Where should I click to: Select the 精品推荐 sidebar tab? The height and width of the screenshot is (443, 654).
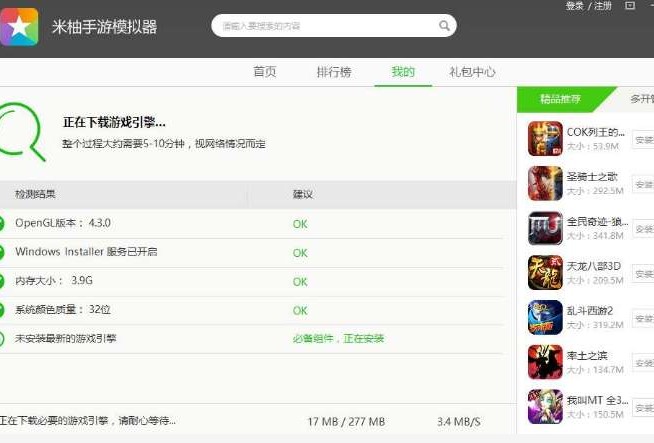pyautogui.click(x=560, y=99)
